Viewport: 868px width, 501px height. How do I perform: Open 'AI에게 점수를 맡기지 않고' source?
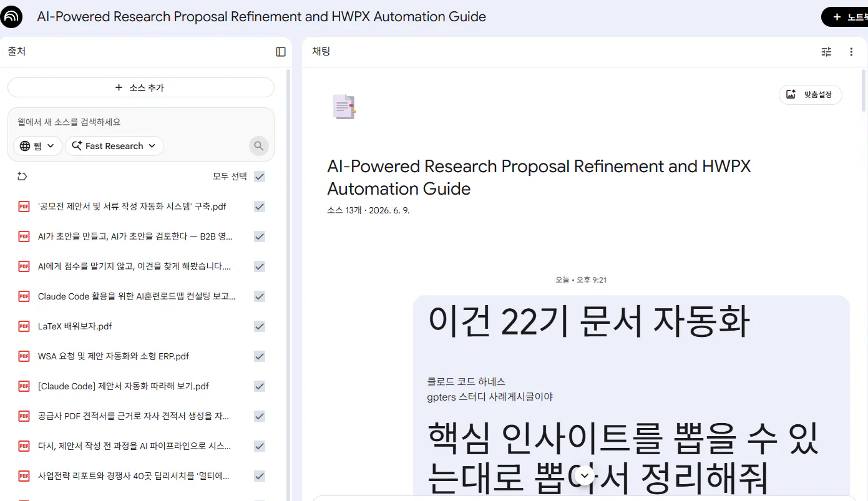tap(135, 266)
